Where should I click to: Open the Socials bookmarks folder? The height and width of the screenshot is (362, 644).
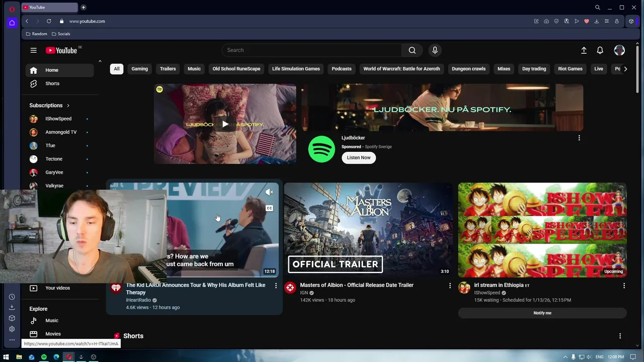coord(61,34)
